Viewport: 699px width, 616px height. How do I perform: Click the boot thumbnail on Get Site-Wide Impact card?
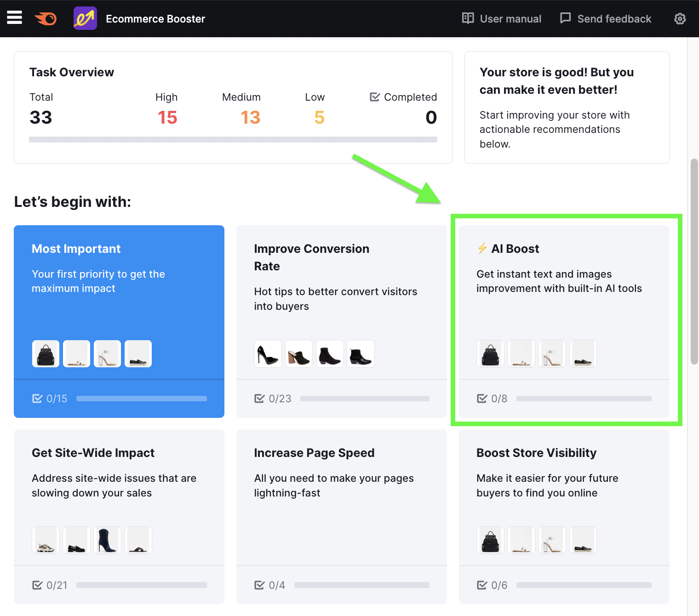click(107, 540)
